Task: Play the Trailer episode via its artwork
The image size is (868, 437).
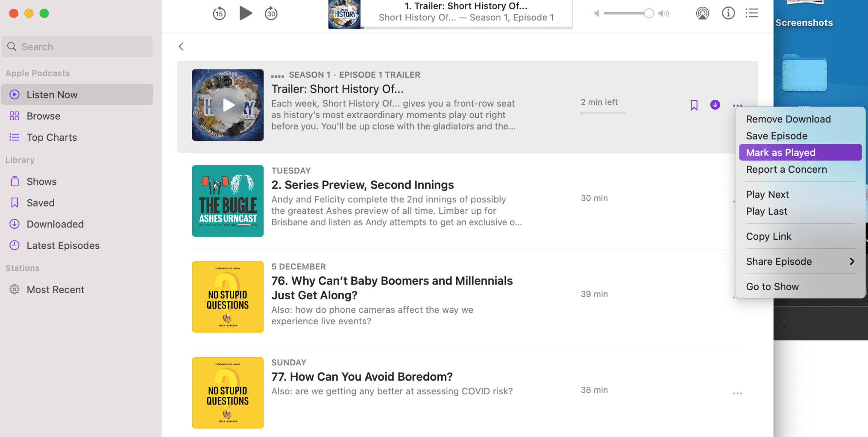Action: [x=228, y=105]
